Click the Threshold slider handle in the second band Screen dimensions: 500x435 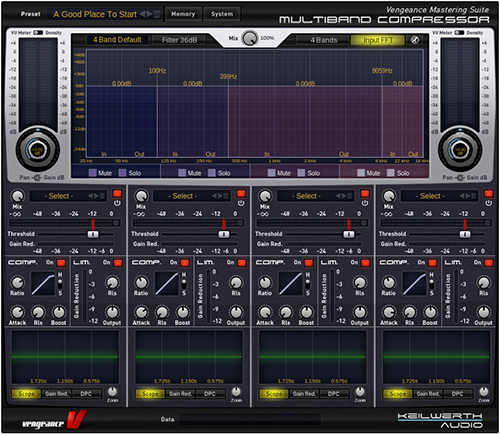click(224, 234)
